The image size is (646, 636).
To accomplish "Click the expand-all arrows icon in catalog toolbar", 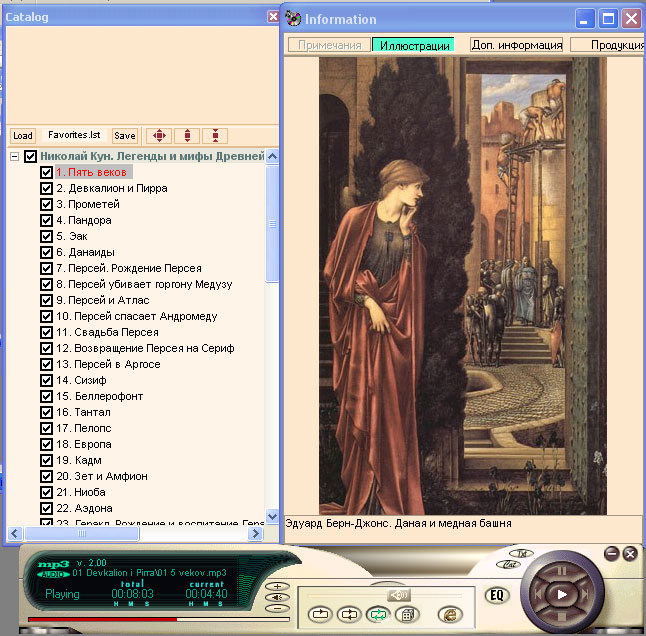I will pyautogui.click(x=159, y=136).
